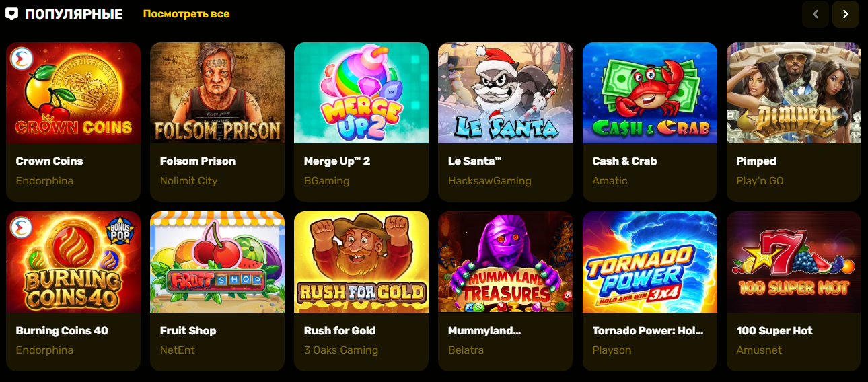Launch the Merge Up 2 game image
868x382 pixels.
[x=361, y=93]
